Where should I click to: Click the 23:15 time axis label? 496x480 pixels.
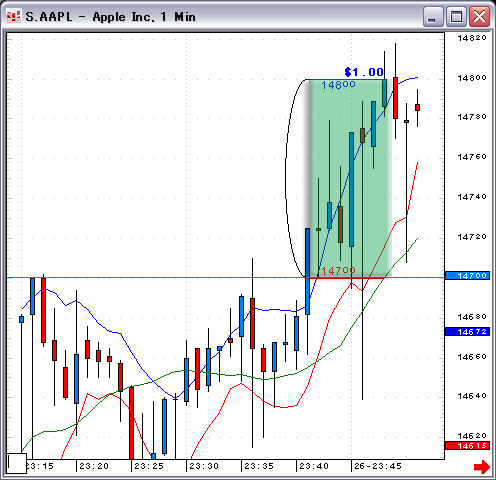[40, 466]
